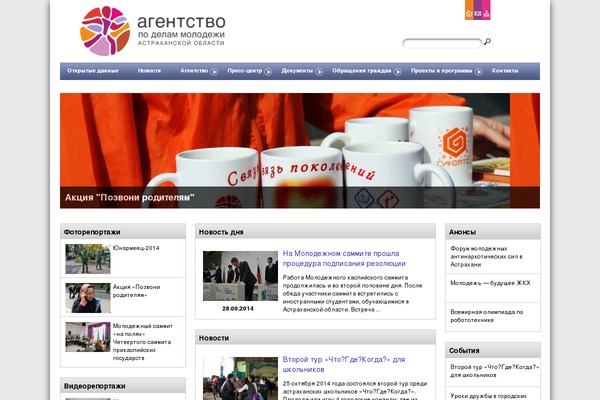600x400 pixels.
Task: Open the Всемирная олимпиада по робототехнике announcement
Action: pos(487,316)
